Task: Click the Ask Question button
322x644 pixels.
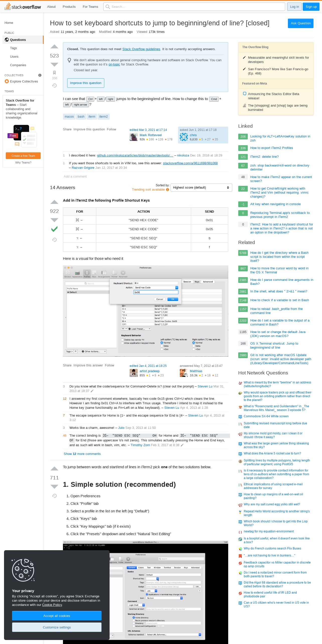Action: (x=300, y=23)
